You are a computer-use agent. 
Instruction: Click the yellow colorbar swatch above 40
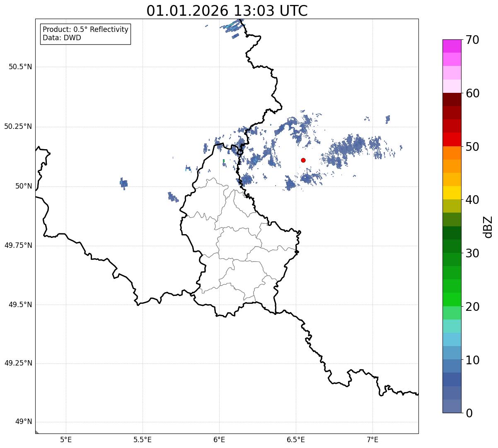452,193
